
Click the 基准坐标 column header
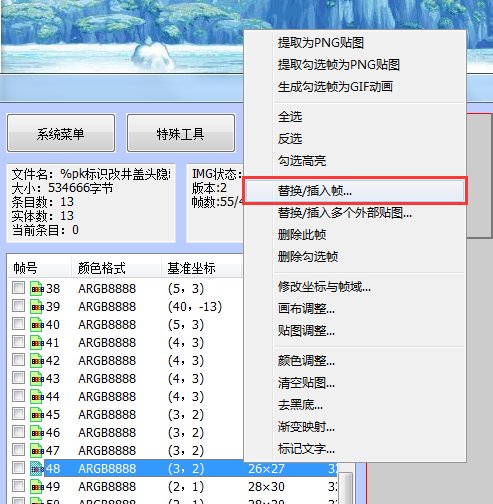202,267
